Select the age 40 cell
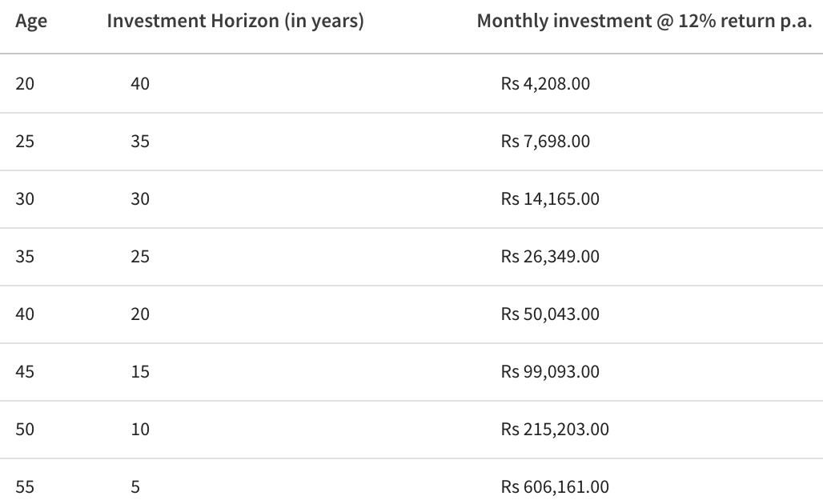This screenshot has width=823, height=504. [25, 314]
